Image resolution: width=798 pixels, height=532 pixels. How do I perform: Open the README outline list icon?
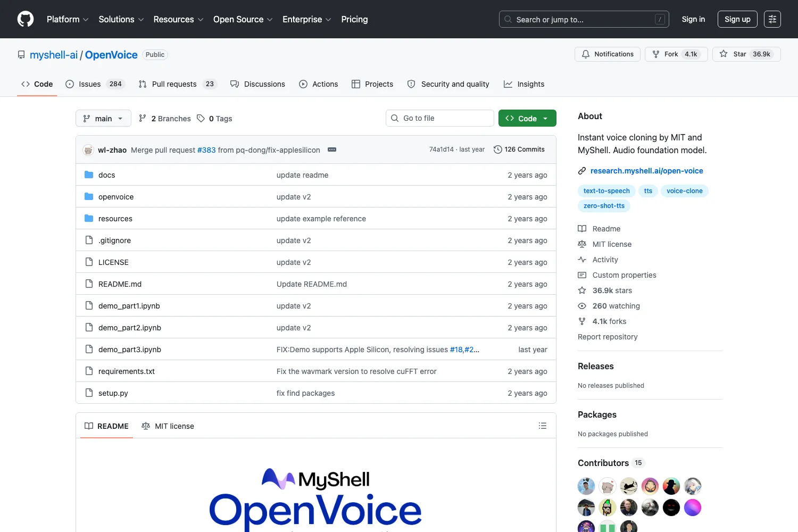click(543, 426)
